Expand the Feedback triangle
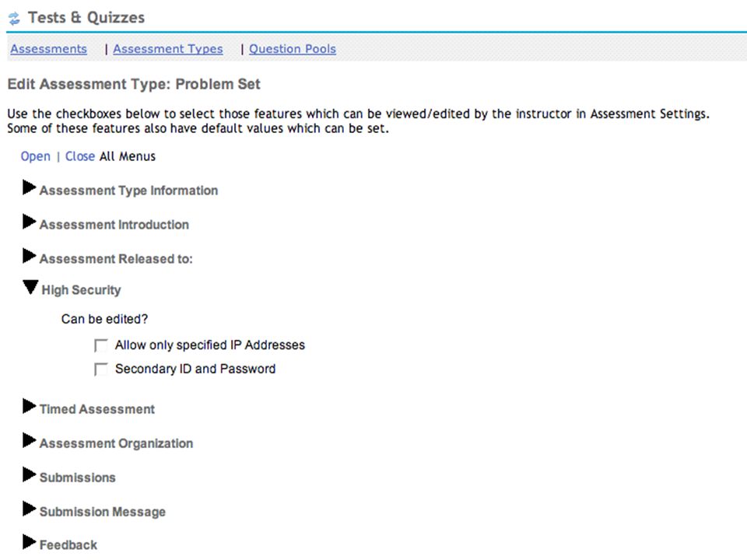Screen dimensions: 747x560 (29, 542)
